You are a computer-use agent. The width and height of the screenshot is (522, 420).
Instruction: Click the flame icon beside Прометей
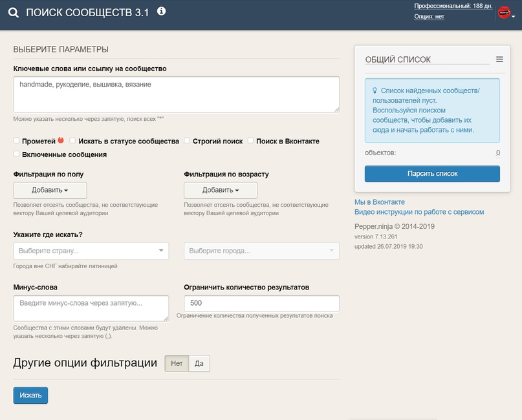[61, 140]
